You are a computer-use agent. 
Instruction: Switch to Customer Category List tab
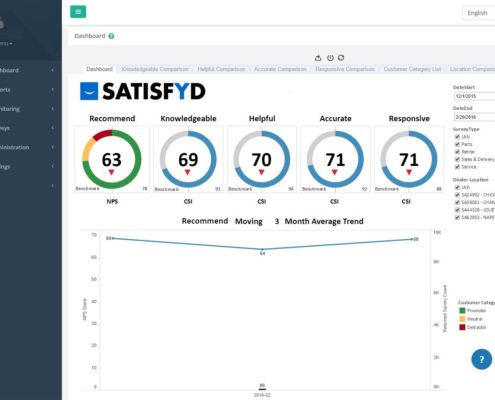(x=412, y=69)
